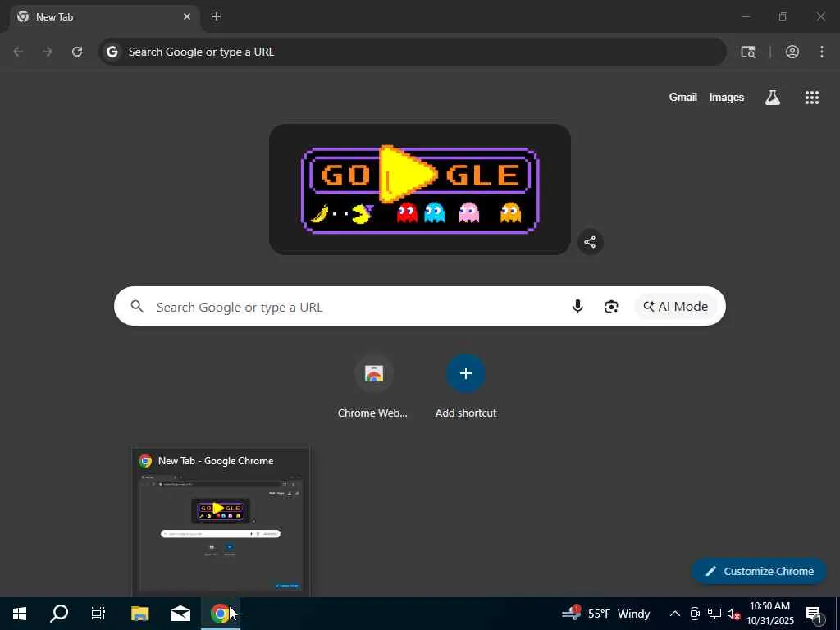Viewport: 840px width, 630px height.
Task: Open the Chrome profile icon
Action: pos(792,52)
